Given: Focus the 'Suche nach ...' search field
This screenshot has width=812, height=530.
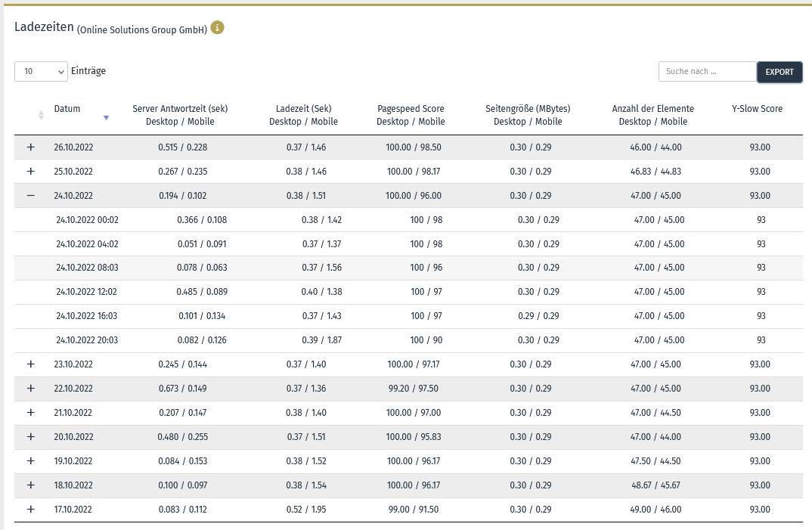Looking at the screenshot, I should tap(708, 72).
